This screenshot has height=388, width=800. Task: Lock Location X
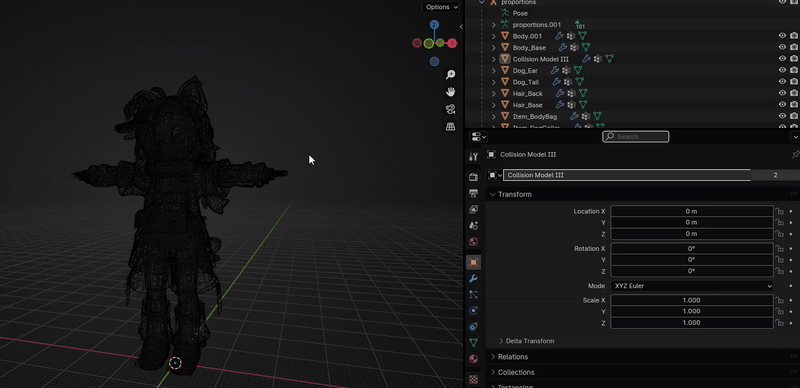[x=779, y=211]
